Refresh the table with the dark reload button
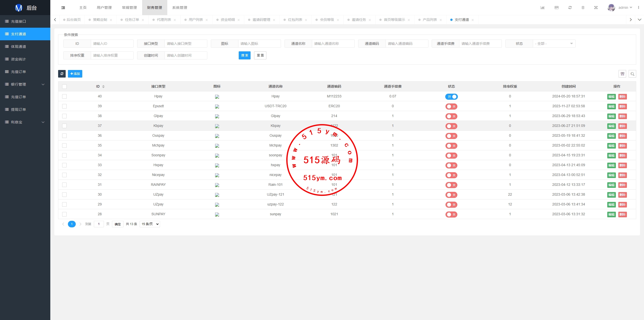The width and height of the screenshot is (644, 320). [x=62, y=74]
